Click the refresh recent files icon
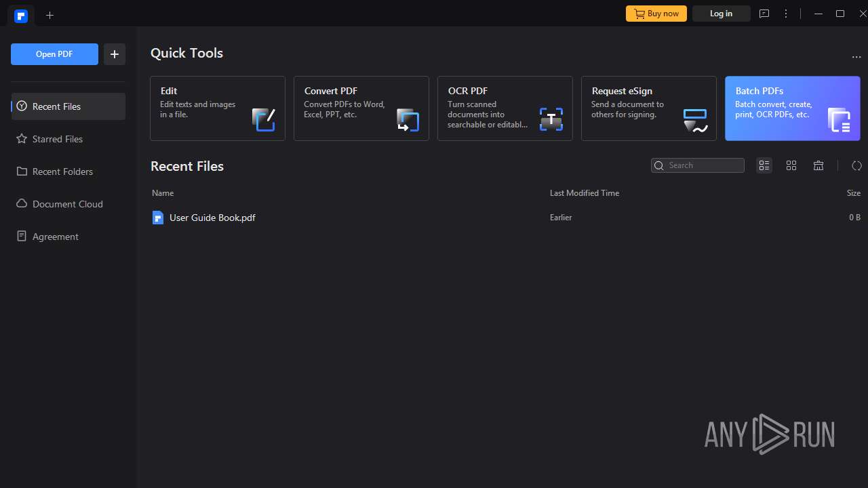Screen dimensions: 868x488 tap(856, 165)
